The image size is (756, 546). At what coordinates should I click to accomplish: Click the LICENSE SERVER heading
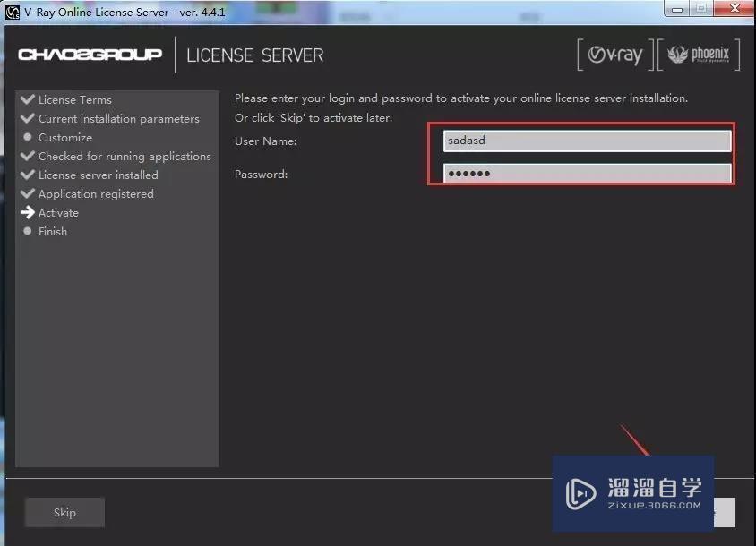point(255,55)
